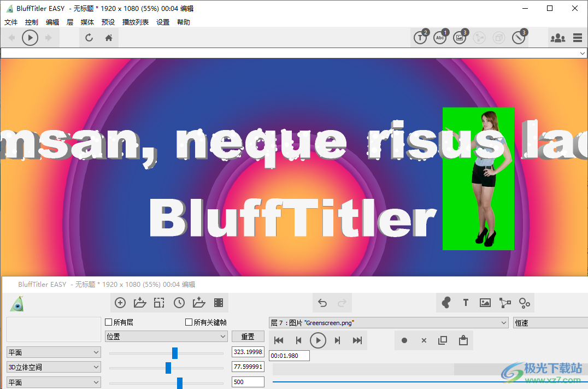Go to previous keyframe button
This screenshot has width=588, height=389.
pyautogui.click(x=298, y=340)
